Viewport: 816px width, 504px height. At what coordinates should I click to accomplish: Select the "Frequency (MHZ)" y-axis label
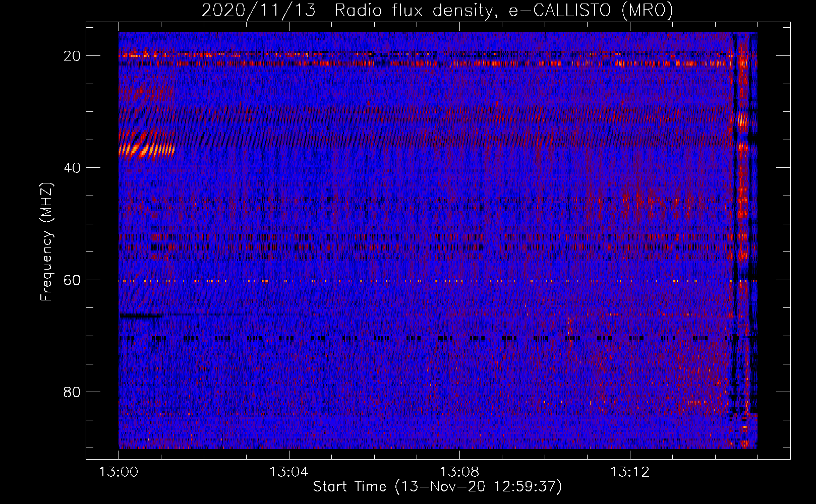[x=46, y=242]
